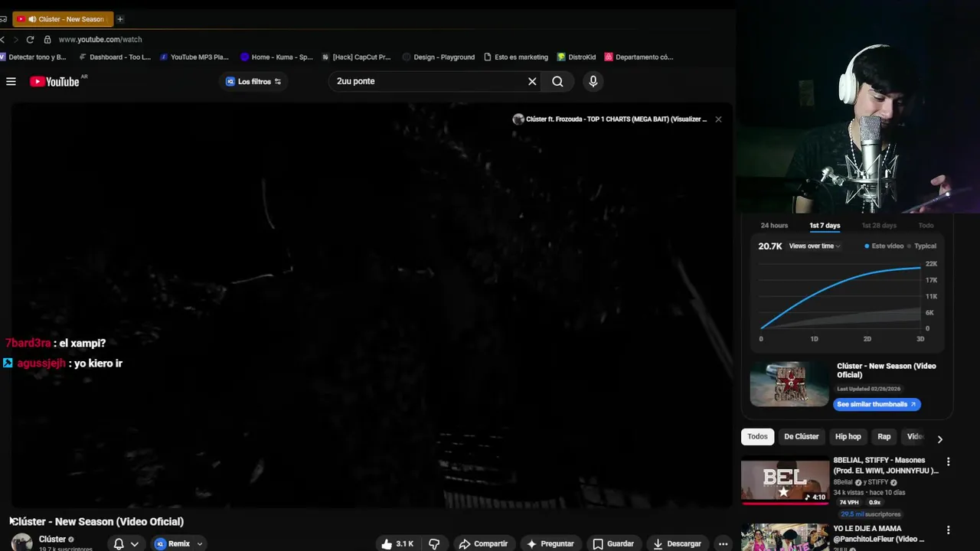Viewport: 980px width, 551px height.
Task: Click the Clúster - New Season video title
Action: [96, 521]
